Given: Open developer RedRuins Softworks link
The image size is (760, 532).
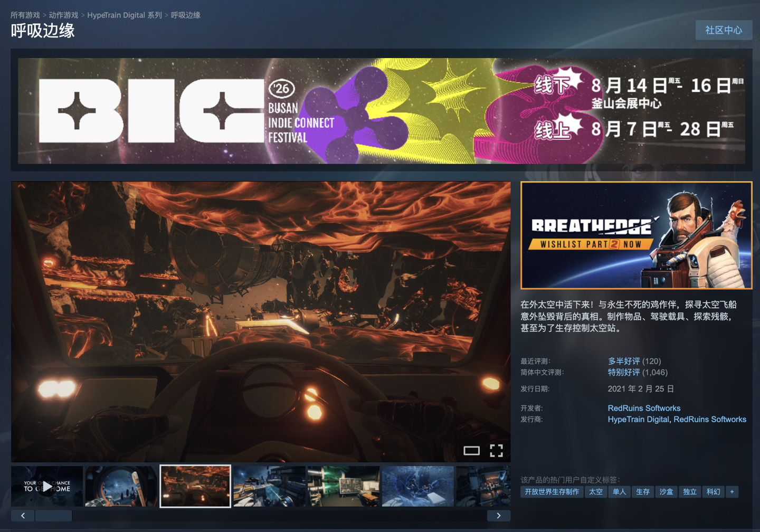Looking at the screenshot, I should (644, 408).
